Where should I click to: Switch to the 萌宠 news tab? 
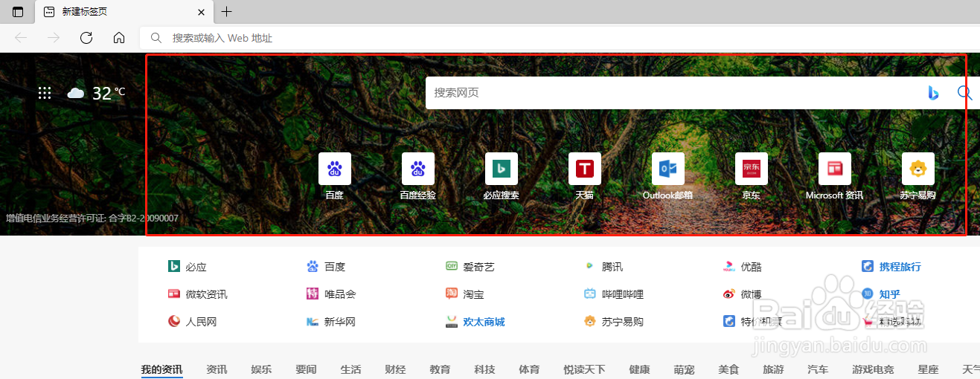(x=684, y=369)
